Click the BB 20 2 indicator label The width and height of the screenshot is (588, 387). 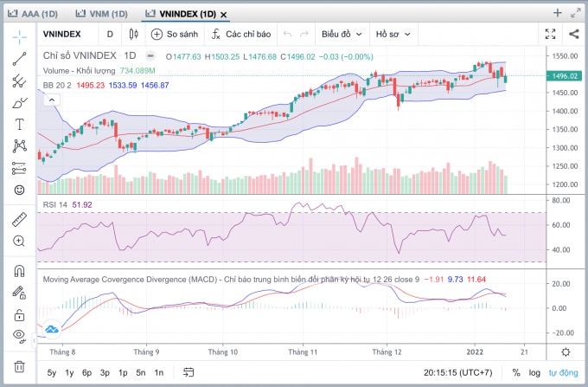57,85
